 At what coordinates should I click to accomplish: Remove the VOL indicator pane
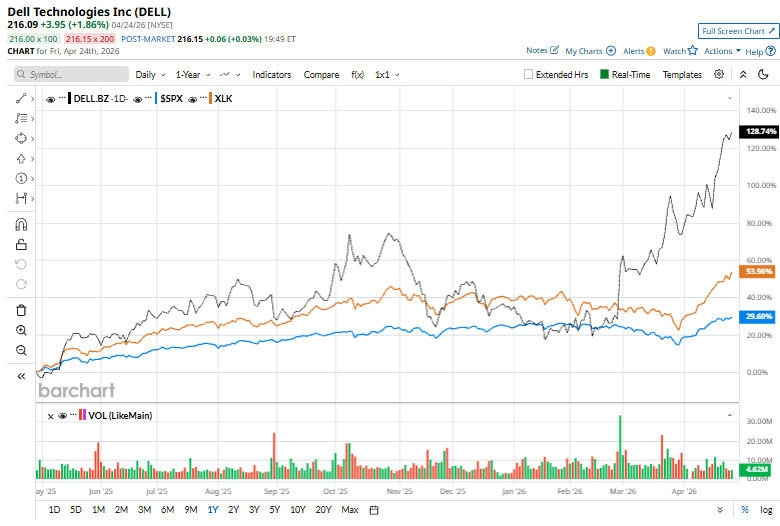pyautogui.click(x=50, y=416)
